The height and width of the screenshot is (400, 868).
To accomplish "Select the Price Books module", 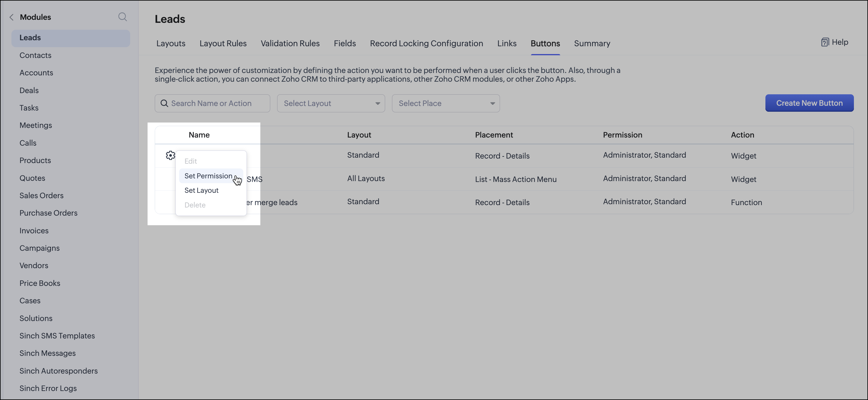I will (40, 283).
